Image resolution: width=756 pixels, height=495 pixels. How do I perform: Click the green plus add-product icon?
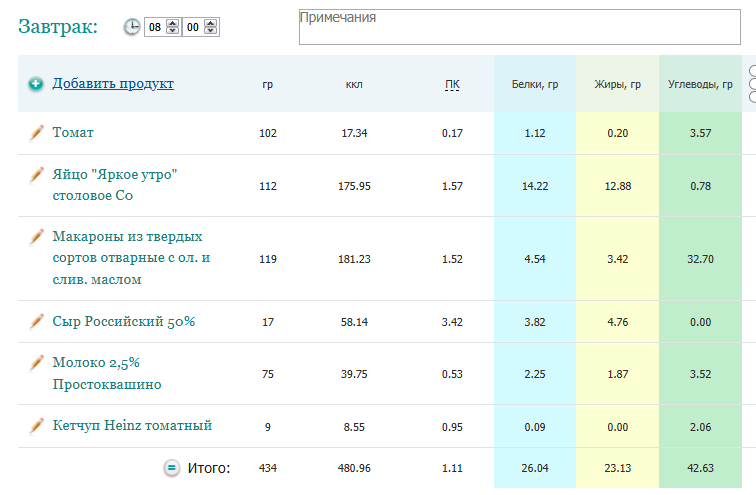[35, 84]
